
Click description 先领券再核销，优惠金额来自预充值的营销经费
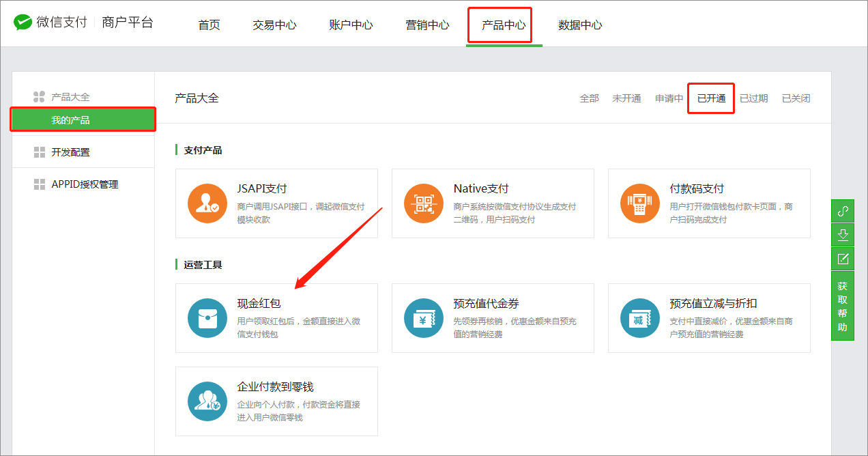(515, 328)
